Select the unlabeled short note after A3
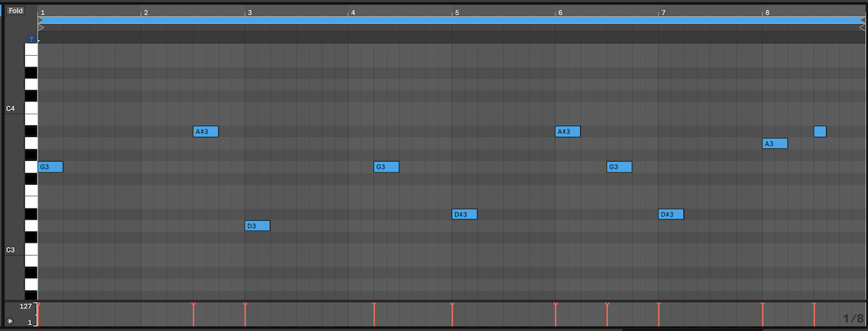868x331 pixels. pyautogui.click(x=820, y=132)
